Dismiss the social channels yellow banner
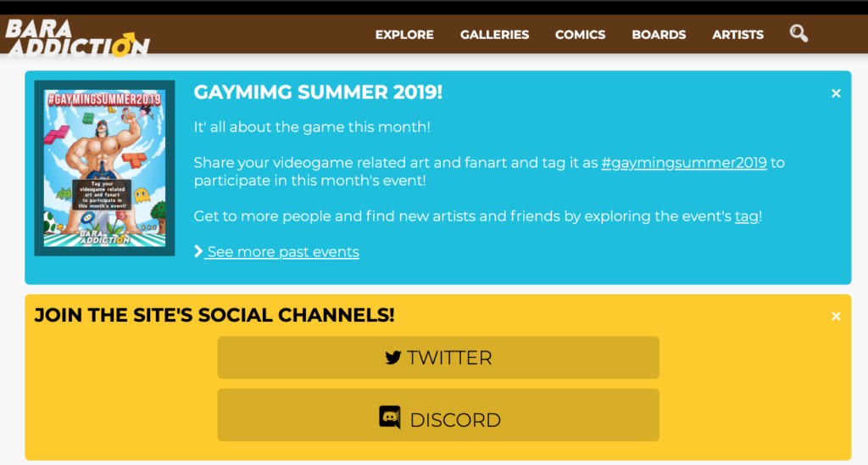The height and width of the screenshot is (465, 868). [836, 317]
